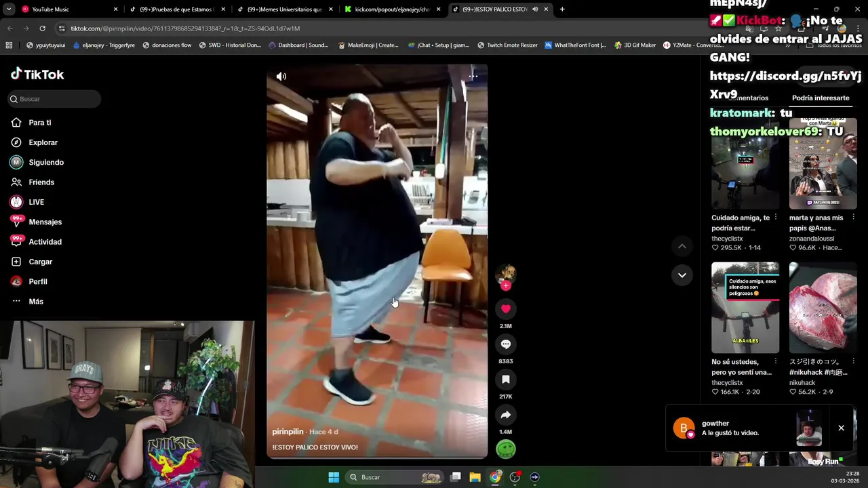The image size is (868, 488).
Task: Open 'MakeEmoji' bookmark
Action: 368,45
